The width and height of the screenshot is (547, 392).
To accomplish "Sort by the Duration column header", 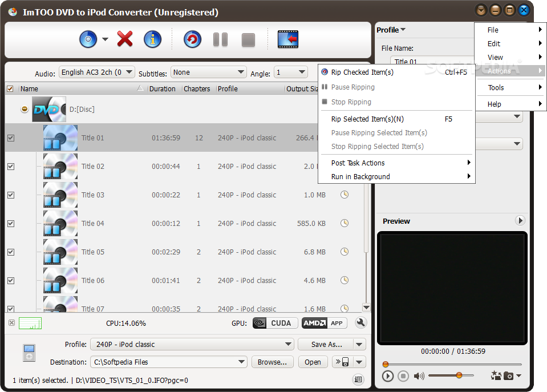I will coord(163,88).
